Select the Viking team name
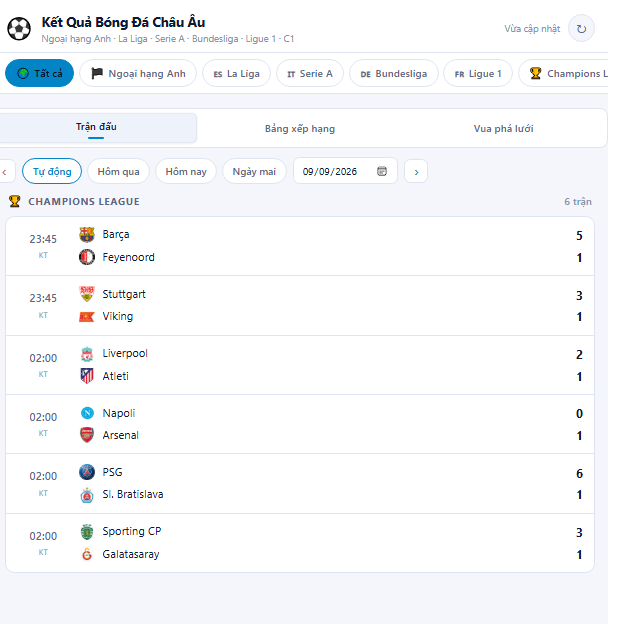 coord(117,316)
